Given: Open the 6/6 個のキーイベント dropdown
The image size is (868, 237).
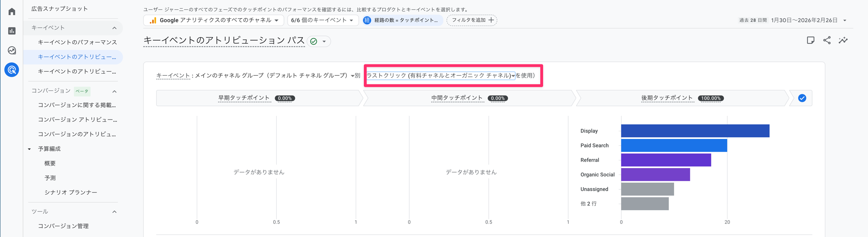Looking at the screenshot, I should [x=323, y=20].
